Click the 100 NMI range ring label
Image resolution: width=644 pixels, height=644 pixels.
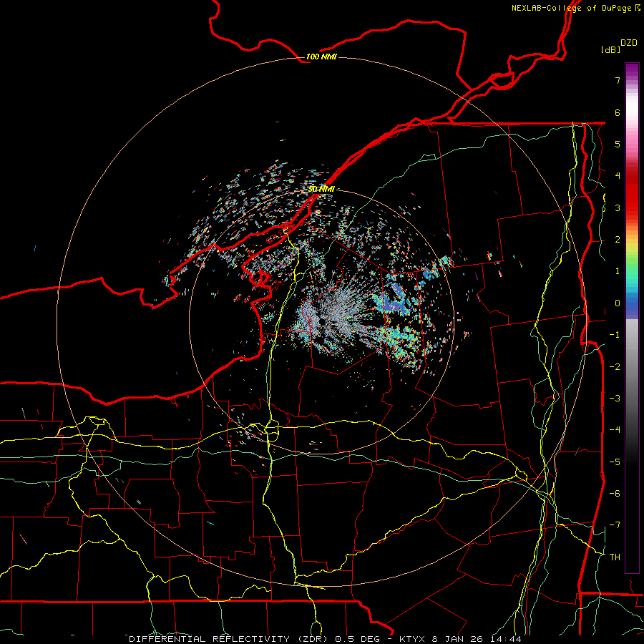[x=321, y=57]
